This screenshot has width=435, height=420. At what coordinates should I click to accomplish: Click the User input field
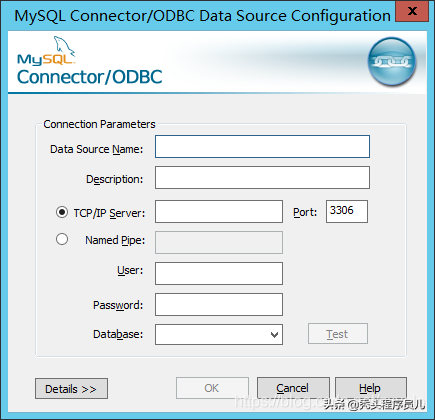219,273
